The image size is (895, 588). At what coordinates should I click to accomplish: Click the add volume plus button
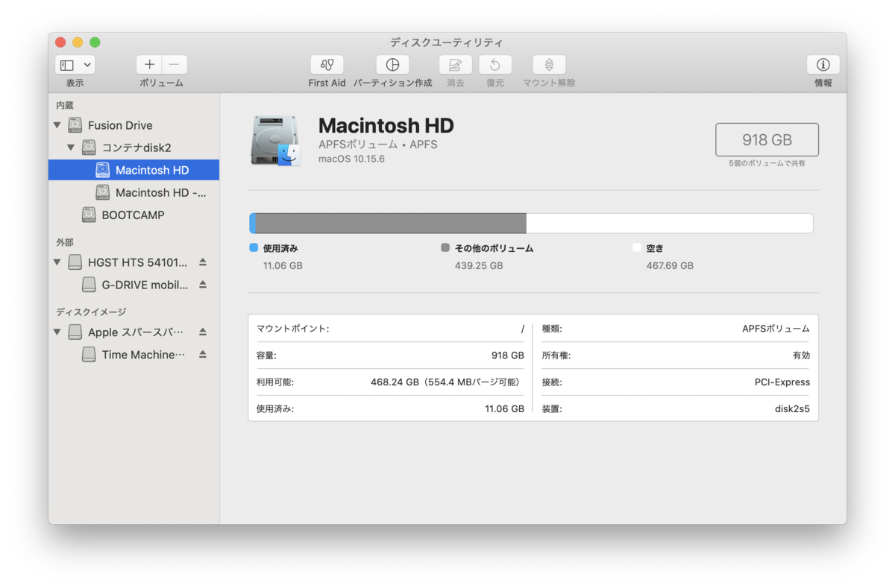[149, 65]
